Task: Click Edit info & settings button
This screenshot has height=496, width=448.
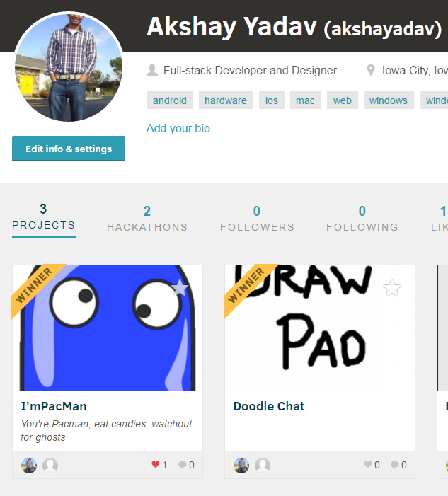Action: (69, 149)
